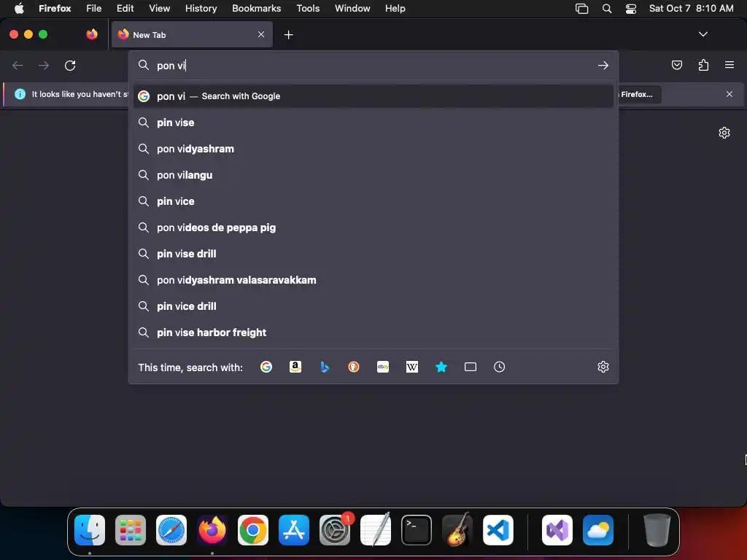Select the New Tab tab
Viewport: 747px width, 560px height.
pyautogui.click(x=192, y=34)
